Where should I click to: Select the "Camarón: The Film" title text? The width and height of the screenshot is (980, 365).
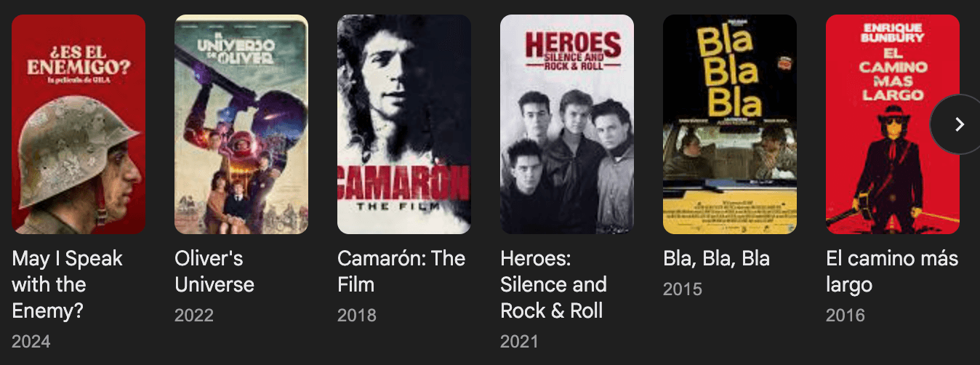click(401, 271)
